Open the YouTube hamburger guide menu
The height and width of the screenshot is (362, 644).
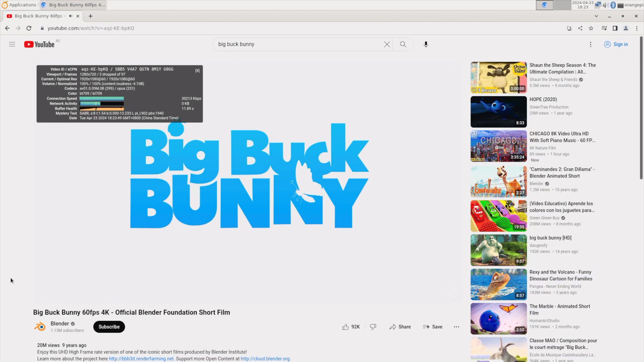(12, 44)
